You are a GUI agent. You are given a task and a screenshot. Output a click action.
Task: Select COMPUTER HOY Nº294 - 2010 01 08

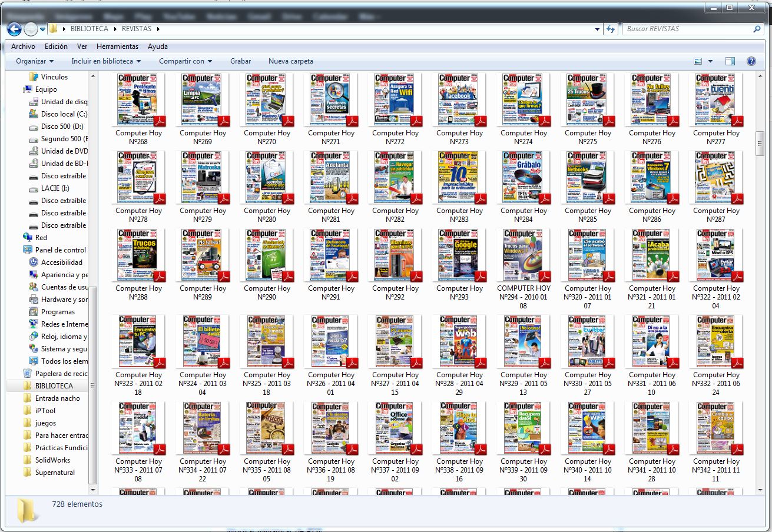coord(524,270)
